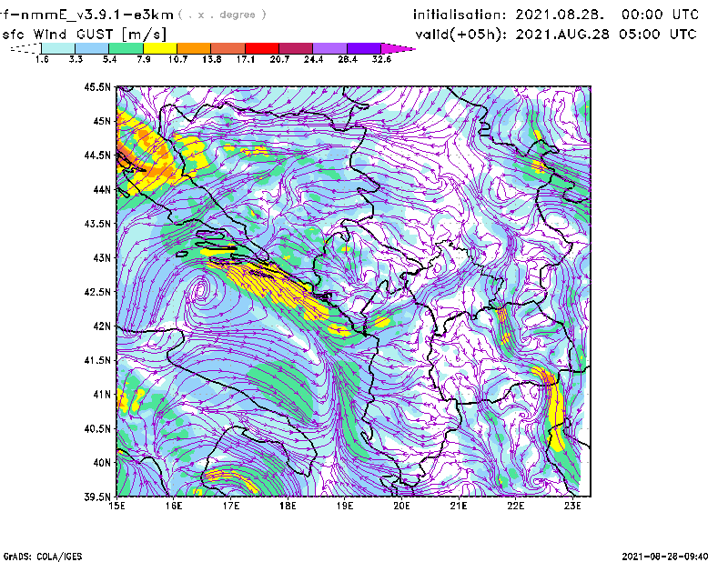Click the lavender 24.4–28.4 legend swatch
The image size is (728, 562).
pos(330,48)
